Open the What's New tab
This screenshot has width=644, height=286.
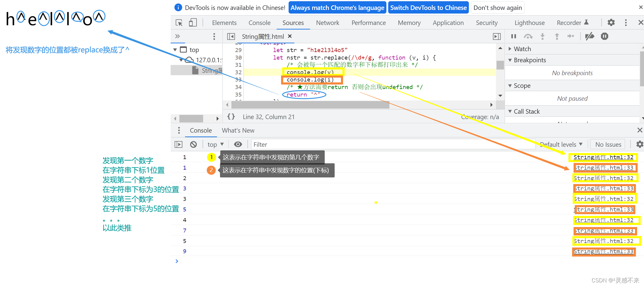[238, 130]
